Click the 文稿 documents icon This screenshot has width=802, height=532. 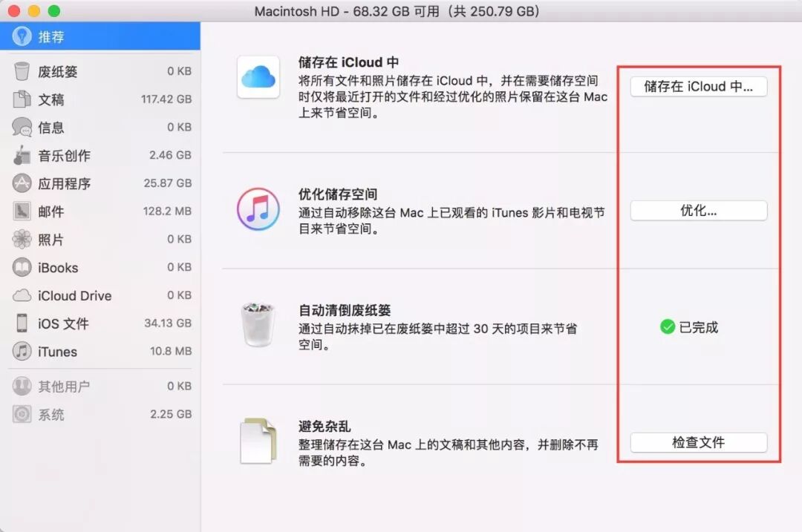[x=22, y=99]
